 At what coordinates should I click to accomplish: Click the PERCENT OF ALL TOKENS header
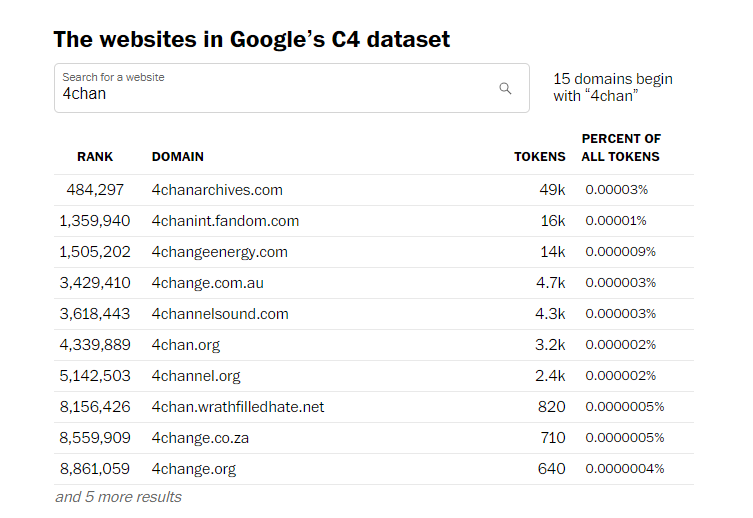621,147
